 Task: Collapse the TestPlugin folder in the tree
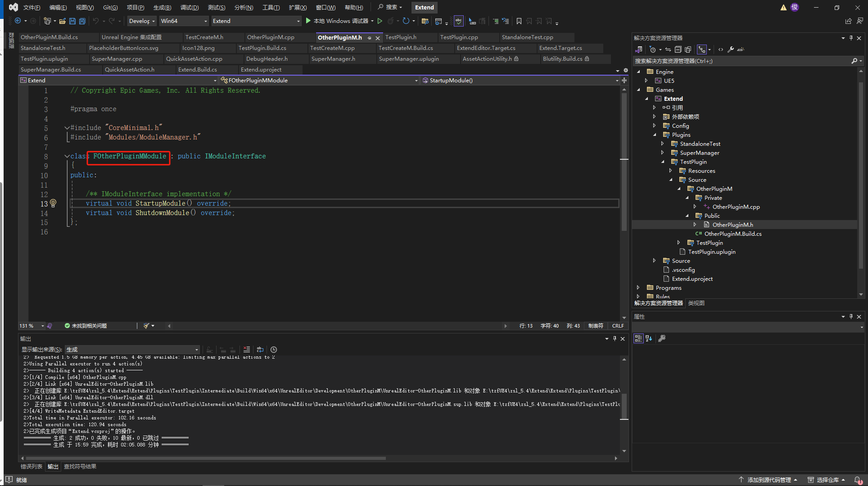(663, 162)
